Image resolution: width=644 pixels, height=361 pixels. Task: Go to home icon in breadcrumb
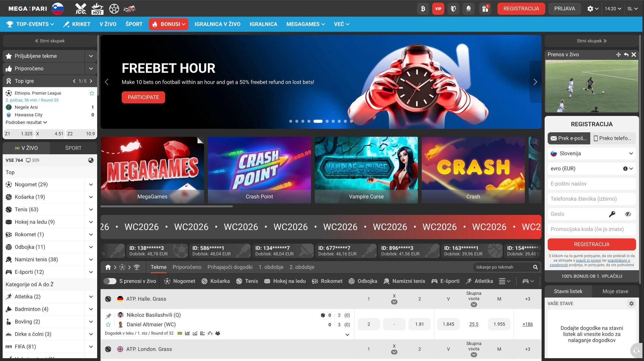[x=108, y=267]
